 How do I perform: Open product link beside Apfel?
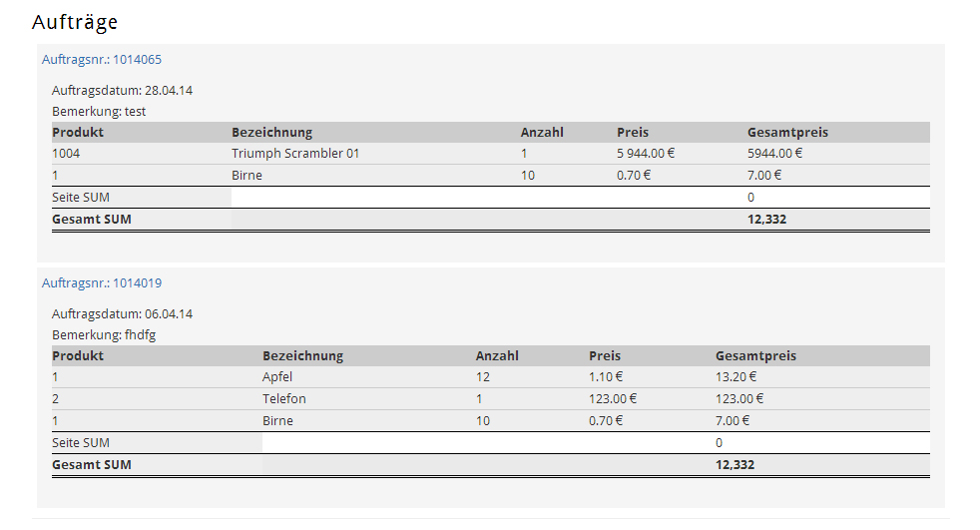tap(56, 377)
